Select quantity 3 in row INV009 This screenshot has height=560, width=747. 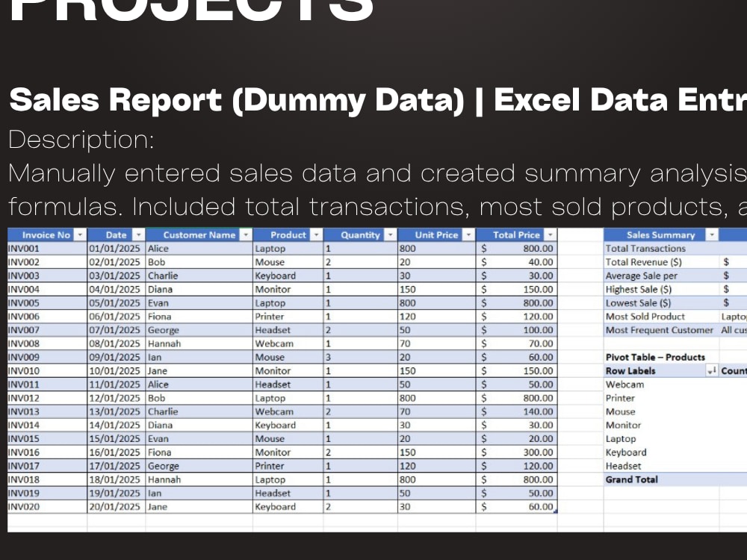361,357
